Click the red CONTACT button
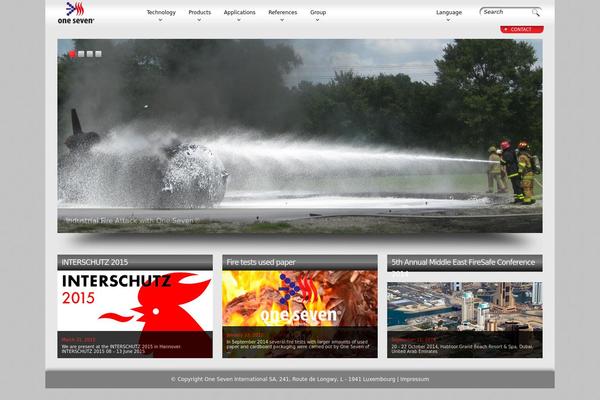The height and width of the screenshot is (400, 600). click(522, 29)
